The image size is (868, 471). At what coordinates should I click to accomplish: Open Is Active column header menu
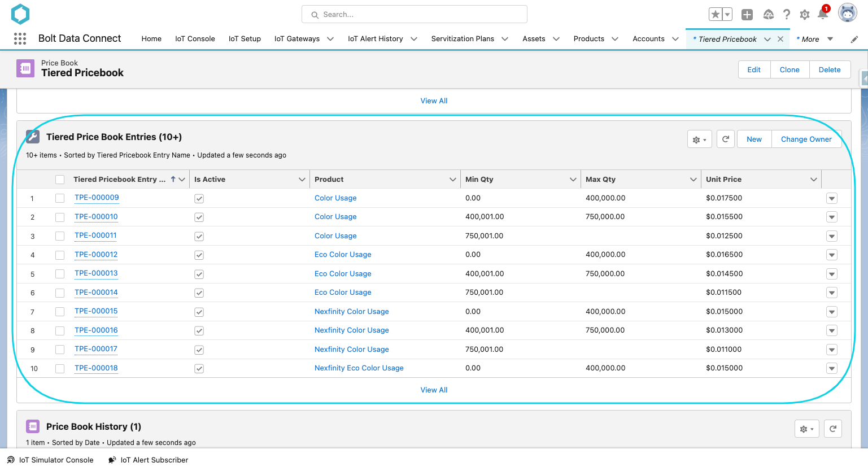302,180
